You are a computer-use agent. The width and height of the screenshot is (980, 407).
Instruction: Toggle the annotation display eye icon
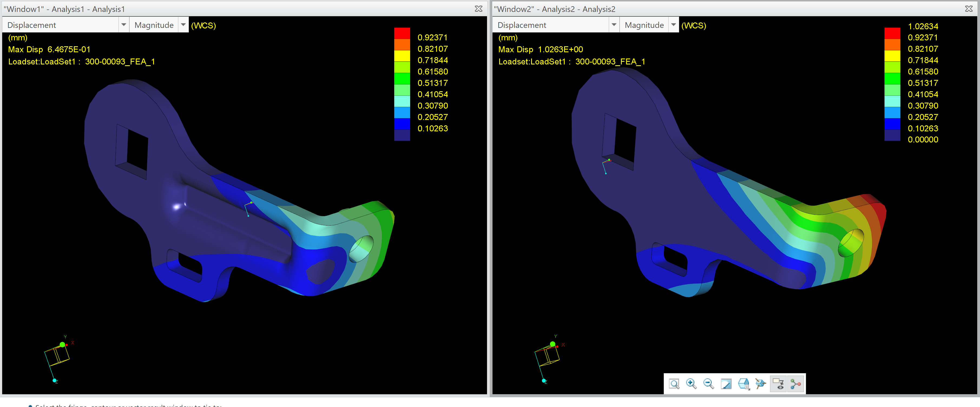click(x=778, y=383)
